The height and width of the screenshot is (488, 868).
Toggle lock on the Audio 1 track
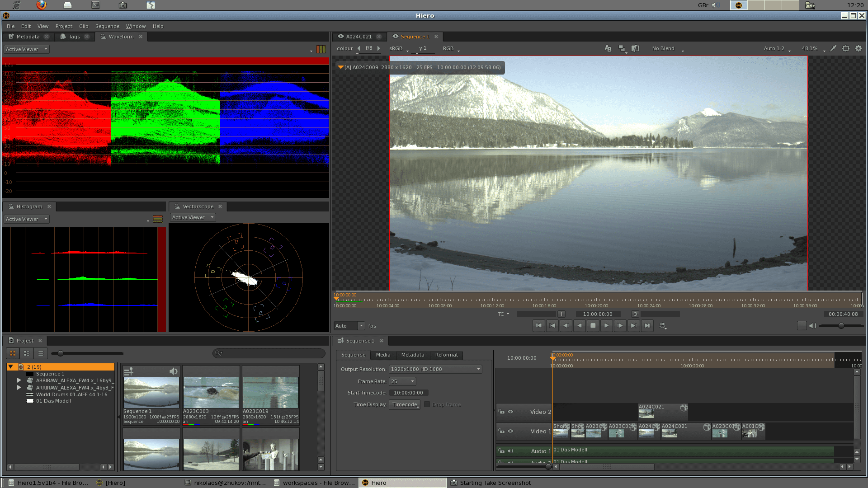(501, 451)
